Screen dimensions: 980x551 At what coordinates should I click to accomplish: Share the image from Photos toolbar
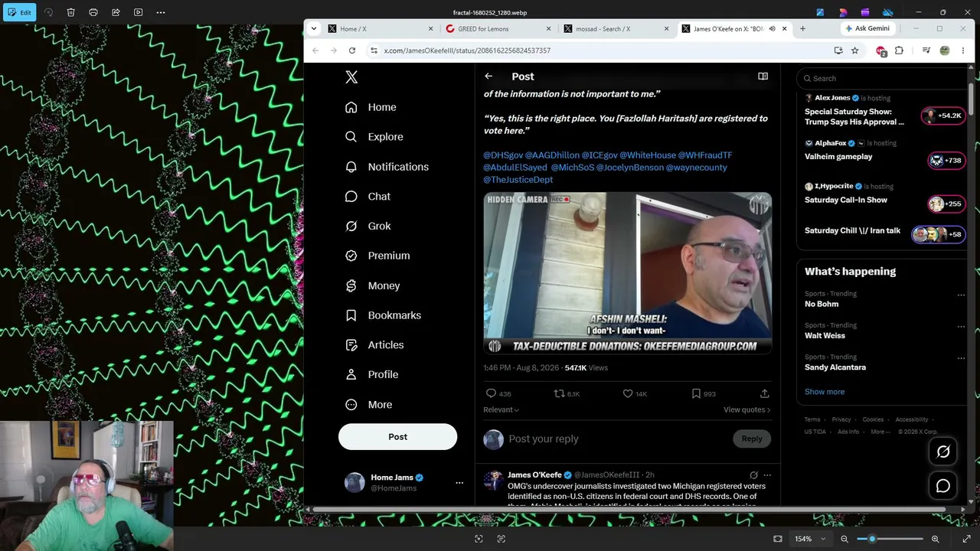[116, 12]
